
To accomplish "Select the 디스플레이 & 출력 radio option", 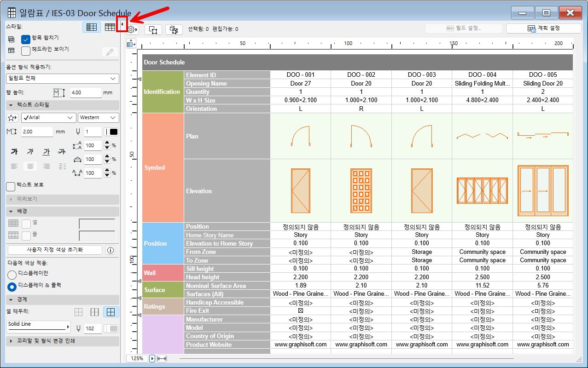I will point(12,286).
